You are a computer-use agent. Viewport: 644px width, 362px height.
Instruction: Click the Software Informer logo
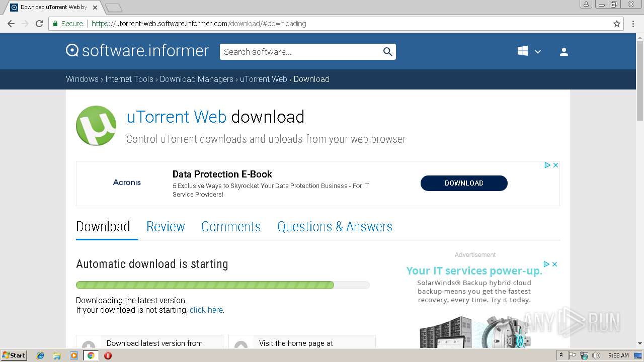pos(137,51)
